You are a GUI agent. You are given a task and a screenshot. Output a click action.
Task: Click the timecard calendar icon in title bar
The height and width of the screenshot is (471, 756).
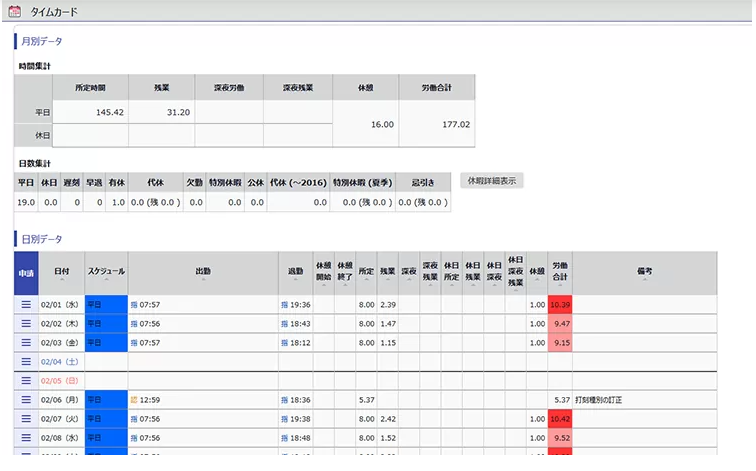(14, 11)
